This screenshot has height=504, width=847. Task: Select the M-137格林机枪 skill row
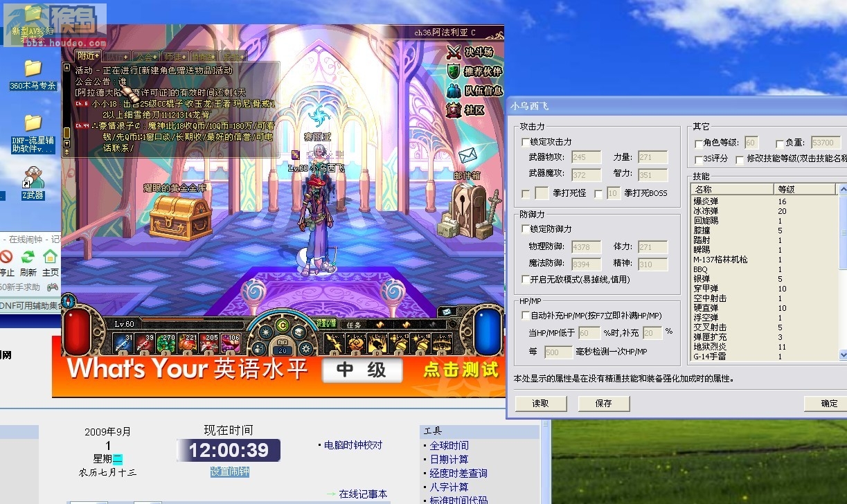765,260
